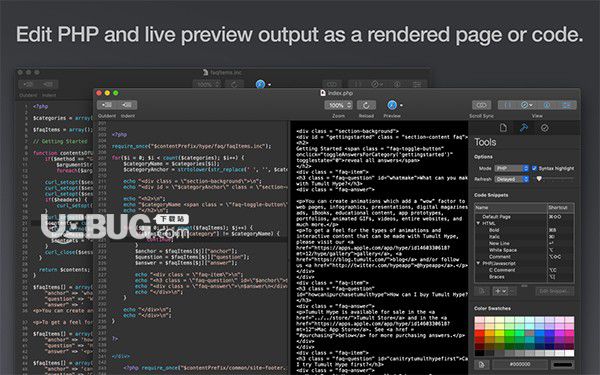Image resolution: width=600 pixels, height=375 pixels.
Task: Toggle the Syntax highlight checkbox
Action: tap(535, 168)
